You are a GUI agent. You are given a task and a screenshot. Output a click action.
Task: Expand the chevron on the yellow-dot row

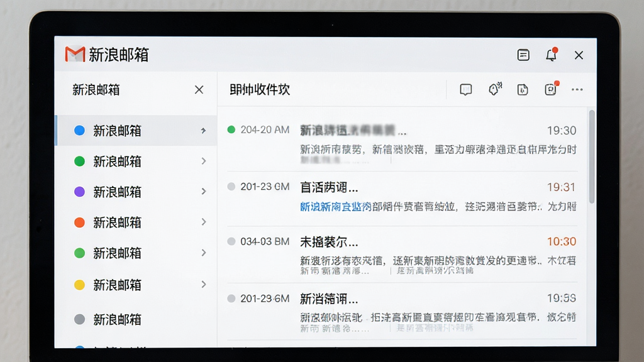(x=204, y=284)
